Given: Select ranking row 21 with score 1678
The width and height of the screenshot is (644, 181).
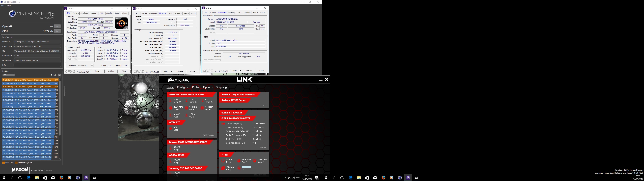Looking at the screenshot, I should 30,147.
